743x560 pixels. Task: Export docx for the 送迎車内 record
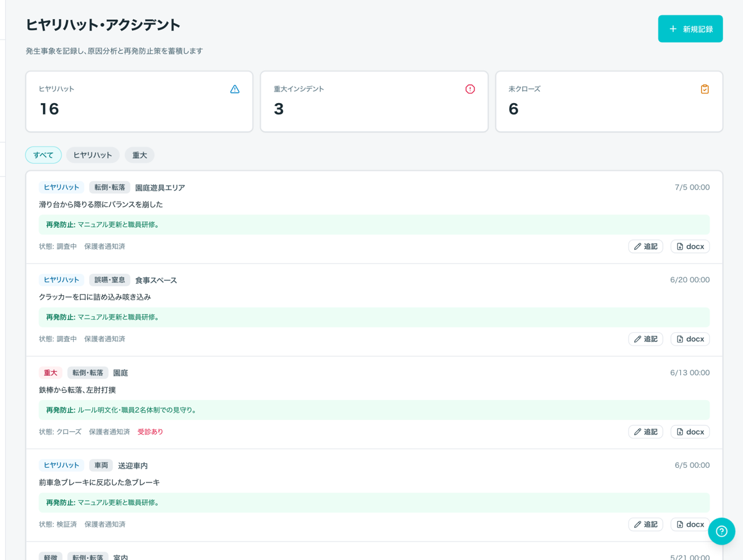pos(690,525)
